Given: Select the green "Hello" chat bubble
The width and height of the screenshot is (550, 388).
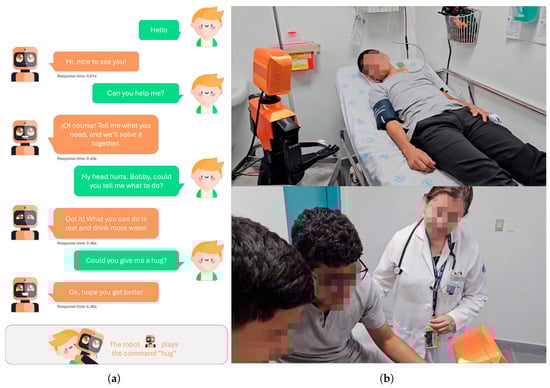Looking at the screenshot, I should (160, 30).
